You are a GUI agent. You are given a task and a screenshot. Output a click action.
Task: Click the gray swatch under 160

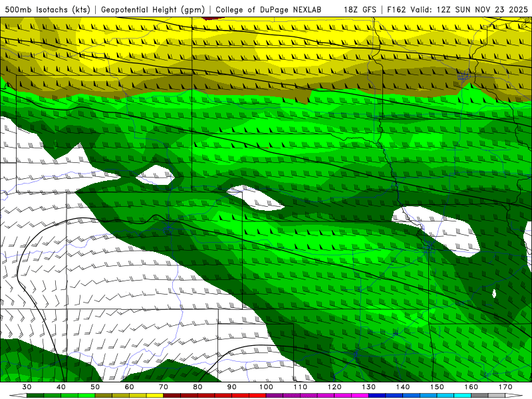coord(479,396)
